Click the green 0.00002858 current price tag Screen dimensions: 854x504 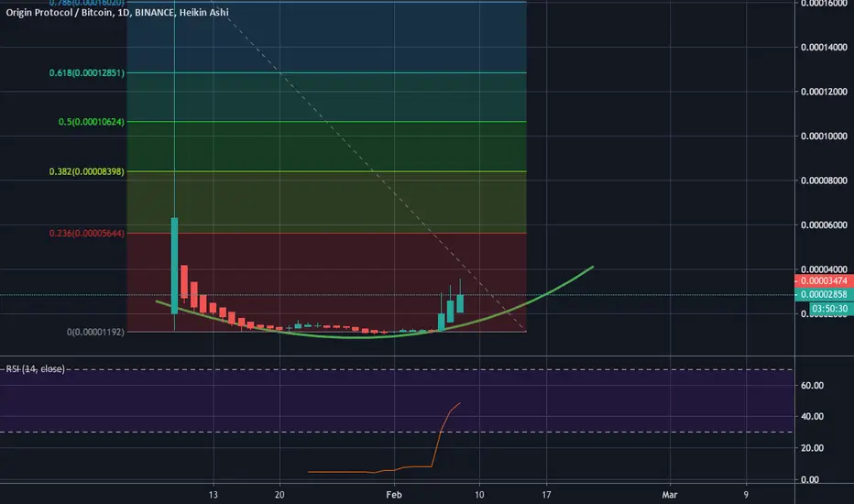click(824, 294)
